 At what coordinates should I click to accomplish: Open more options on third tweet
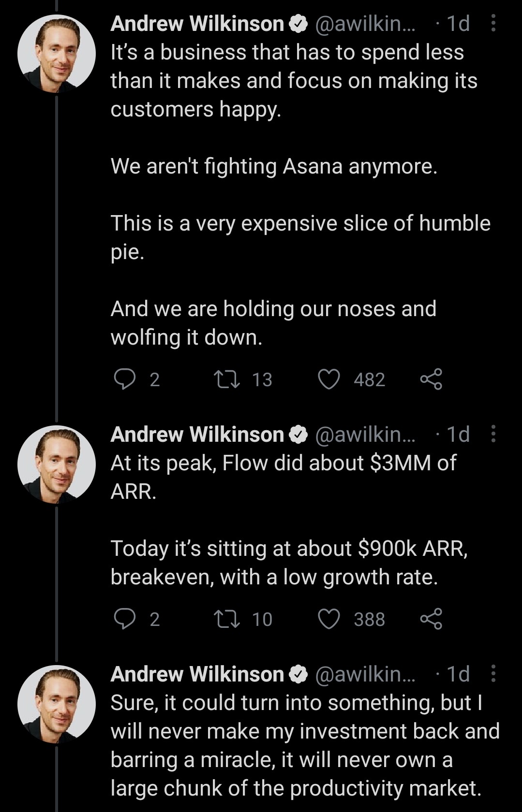point(493,674)
